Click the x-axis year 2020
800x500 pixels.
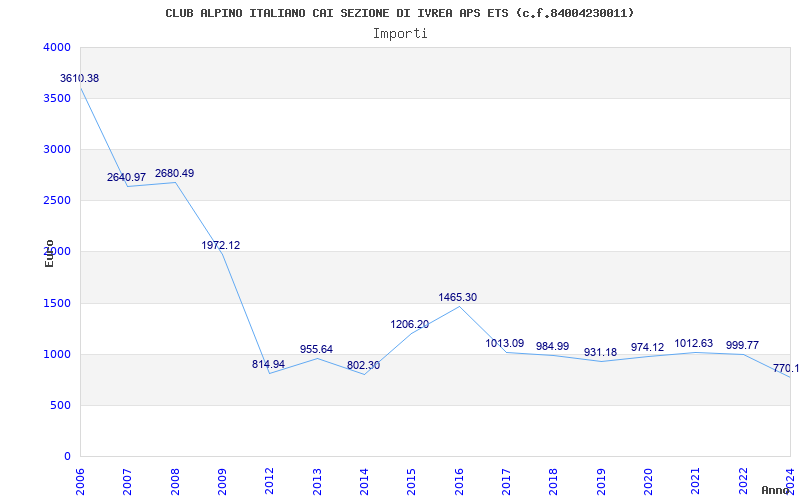pos(648,481)
